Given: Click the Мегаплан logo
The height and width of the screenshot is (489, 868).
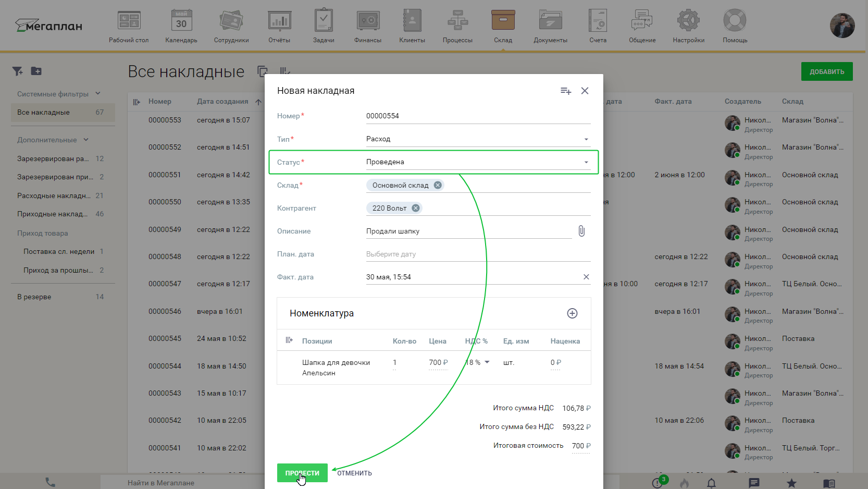Looking at the screenshot, I should (48, 25).
